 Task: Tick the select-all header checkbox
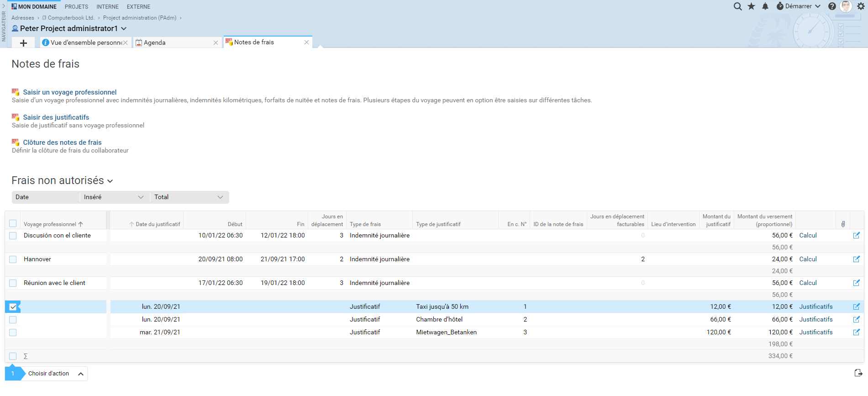pyautogui.click(x=13, y=223)
